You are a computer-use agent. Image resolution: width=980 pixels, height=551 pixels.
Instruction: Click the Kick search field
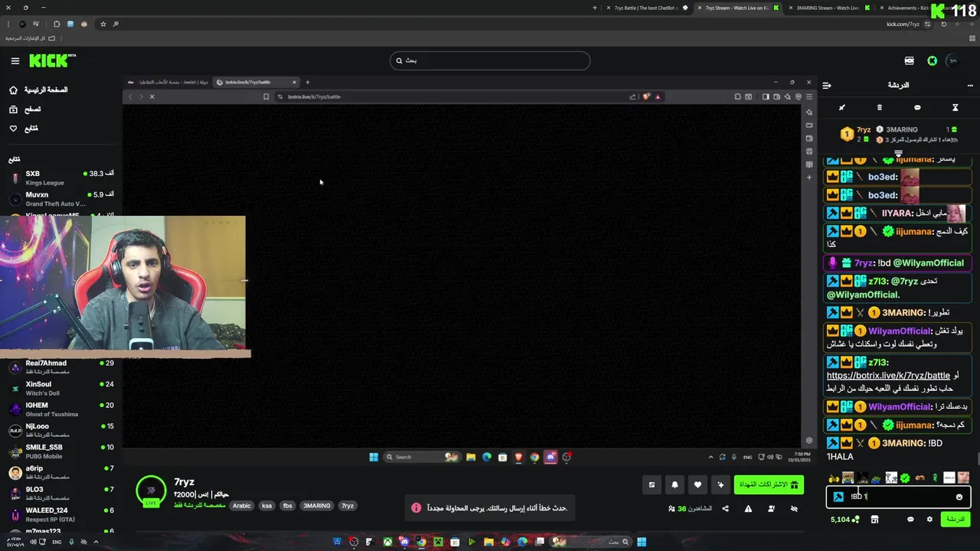(490, 60)
